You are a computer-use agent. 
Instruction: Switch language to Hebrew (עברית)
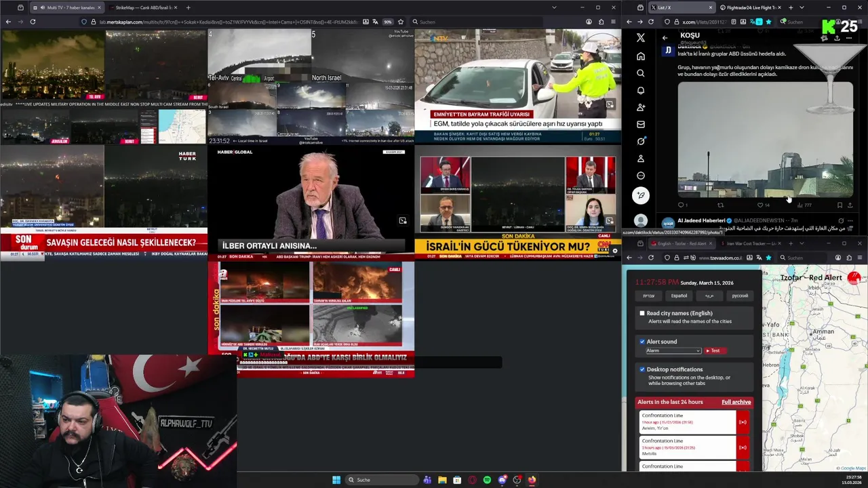pos(649,296)
